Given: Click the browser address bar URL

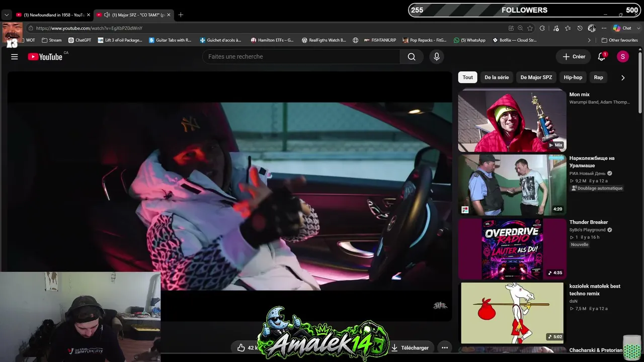Looking at the screenshot, I should (x=90, y=28).
